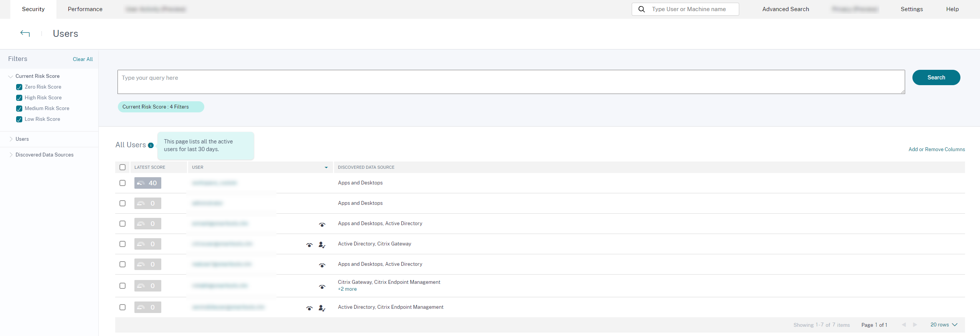Click the privileged user icon in fourth row

pos(322,245)
